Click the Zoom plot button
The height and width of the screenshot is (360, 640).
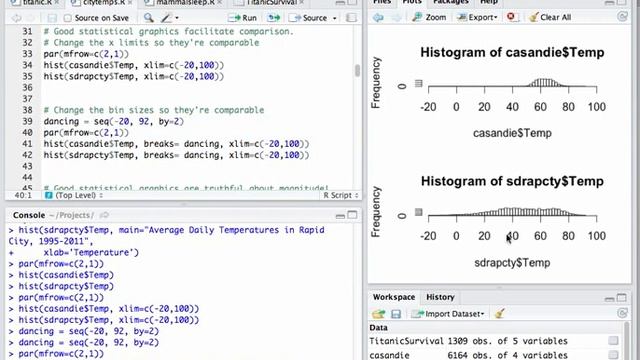pyautogui.click(x=429, y=18)
